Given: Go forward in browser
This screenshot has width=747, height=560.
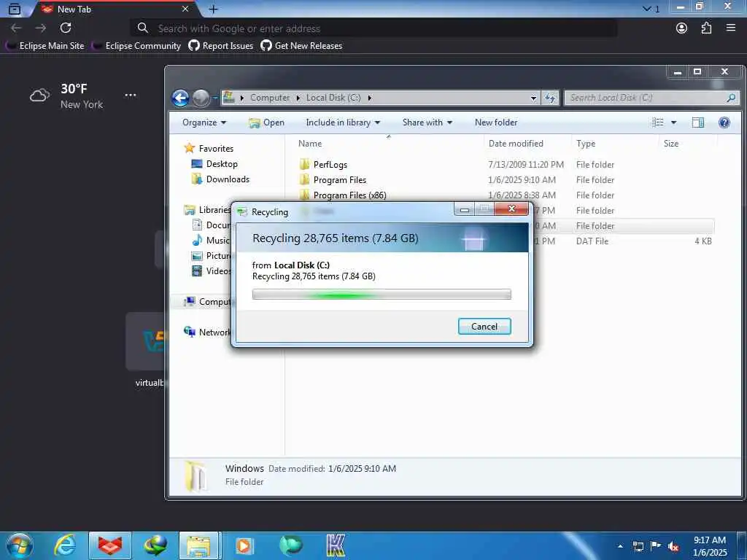Looking at the screenshot, I should click(41, 28).
